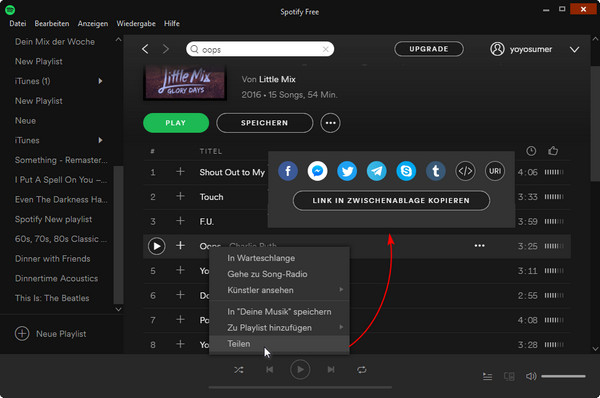Toggle shuffle playback
This screenshot has width=600, height=398.
tap(238, 370)
